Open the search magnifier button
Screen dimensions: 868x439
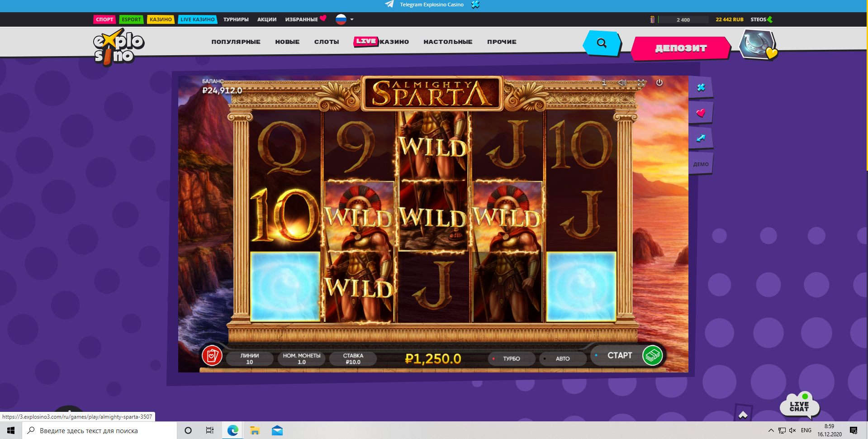coord(602,43)
